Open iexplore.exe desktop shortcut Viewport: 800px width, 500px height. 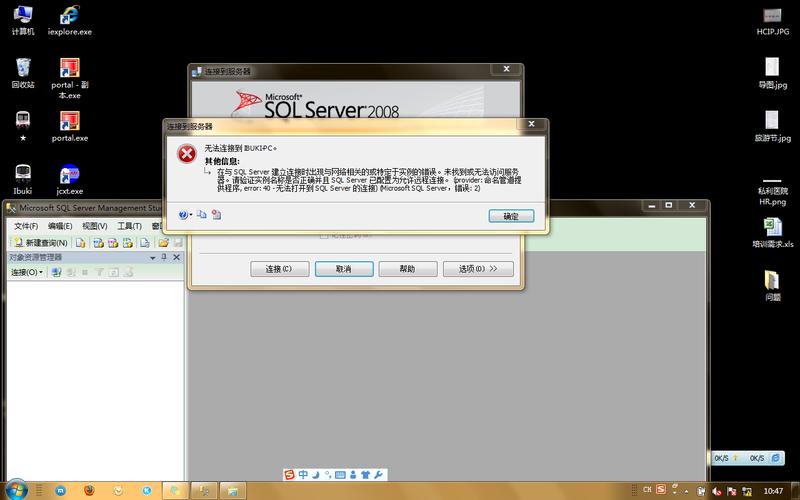pos(70,20)
